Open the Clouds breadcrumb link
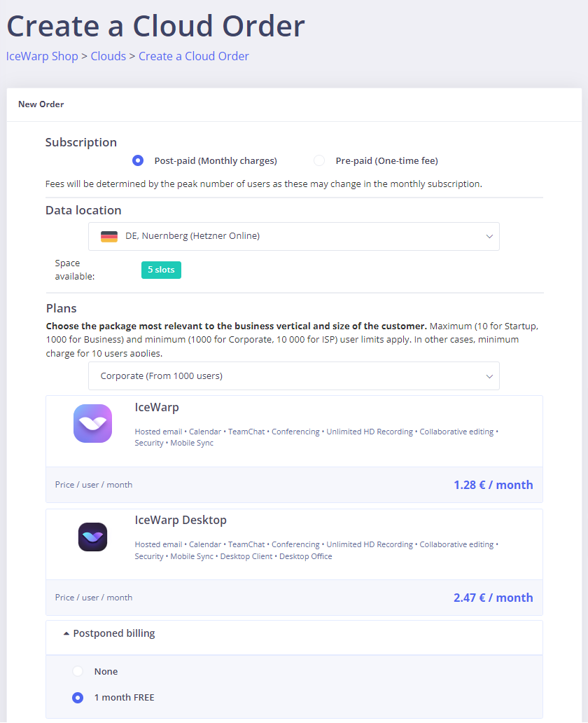 pyautogui.click(x=108, y=56)
